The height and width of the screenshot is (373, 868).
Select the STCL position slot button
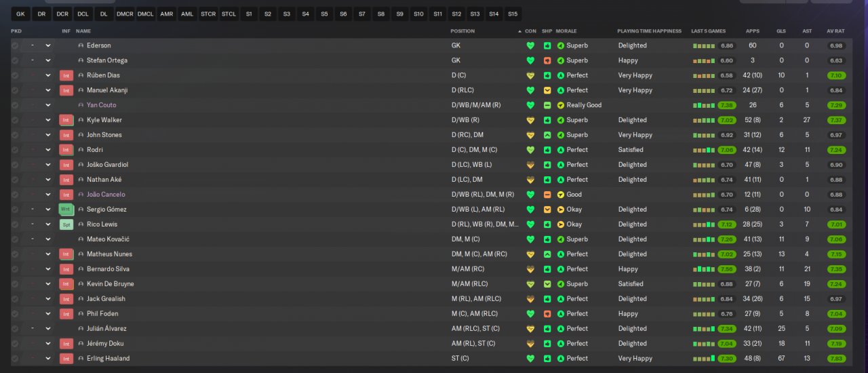[x=229, y=14]
